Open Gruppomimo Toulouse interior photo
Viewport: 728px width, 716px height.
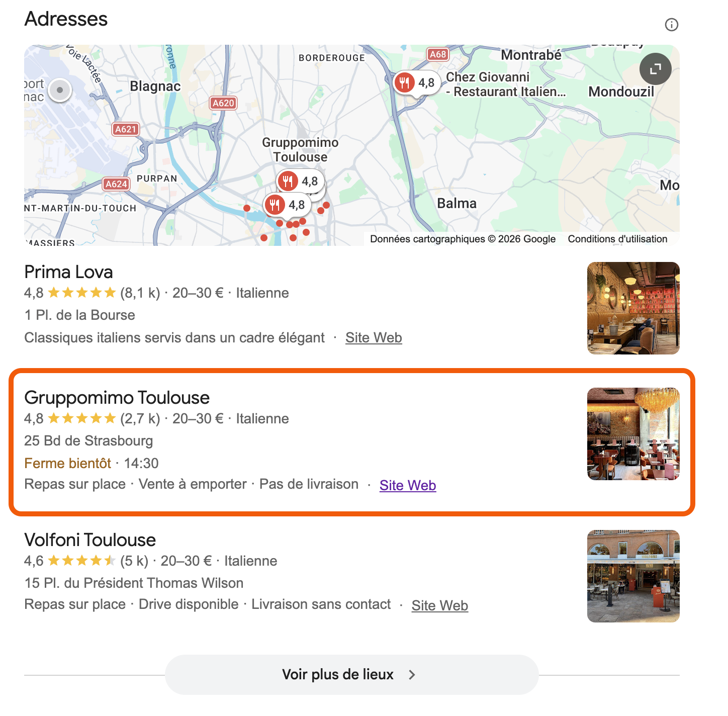pos(633,434)
